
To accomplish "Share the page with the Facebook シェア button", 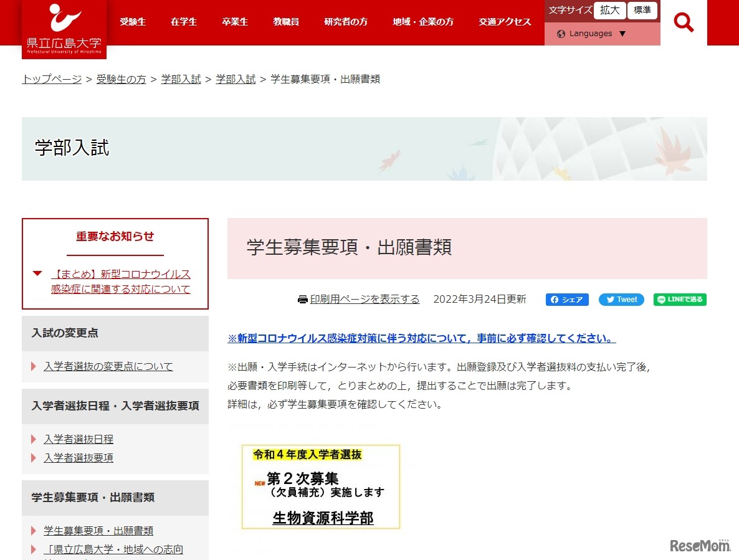I will coord(566,300).
